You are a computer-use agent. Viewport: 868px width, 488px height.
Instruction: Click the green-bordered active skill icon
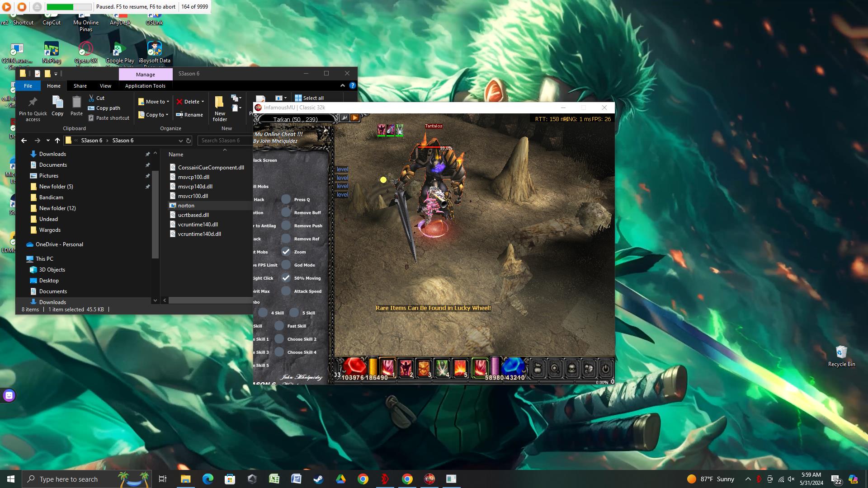pyautogui.click(x=480, y=367)
